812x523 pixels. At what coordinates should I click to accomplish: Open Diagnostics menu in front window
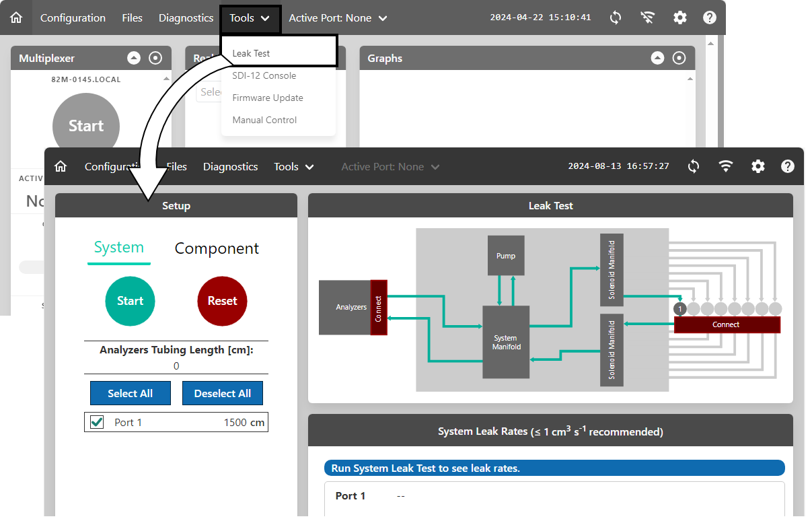coord(230,166)
